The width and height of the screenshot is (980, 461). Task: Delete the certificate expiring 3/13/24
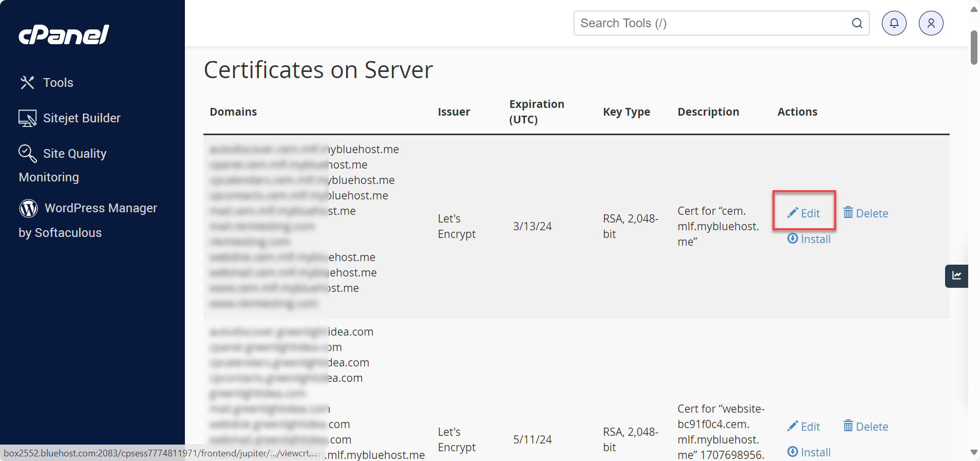865,213
